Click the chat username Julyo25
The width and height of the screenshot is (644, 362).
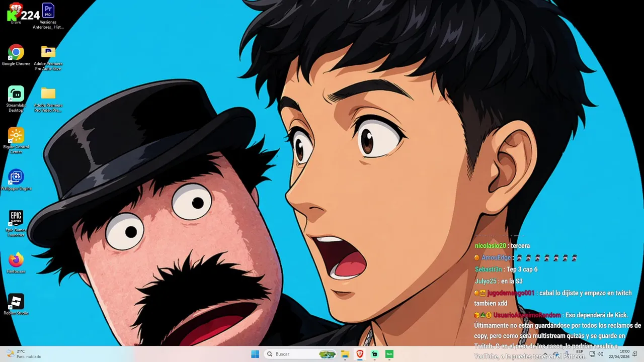[486, 281]
